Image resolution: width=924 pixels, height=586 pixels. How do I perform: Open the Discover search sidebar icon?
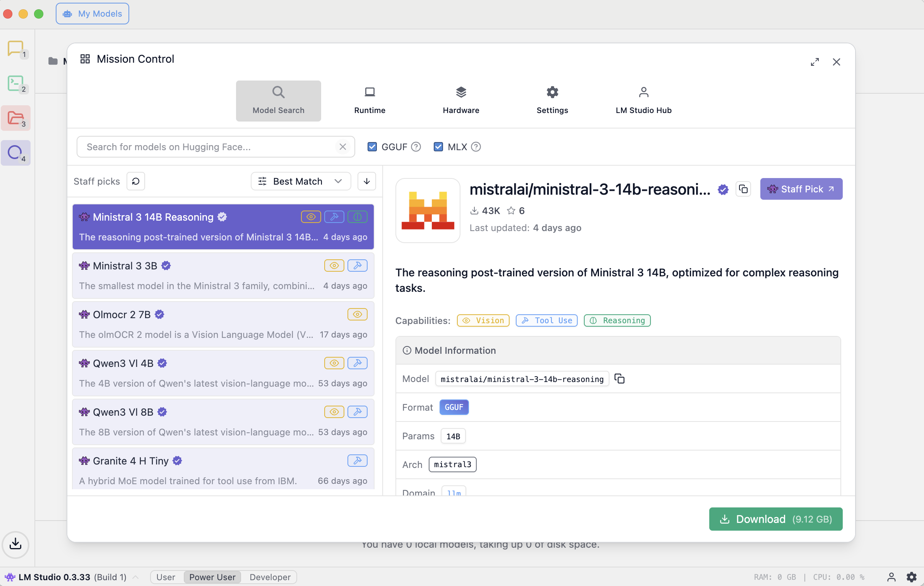tap(15, 153)
